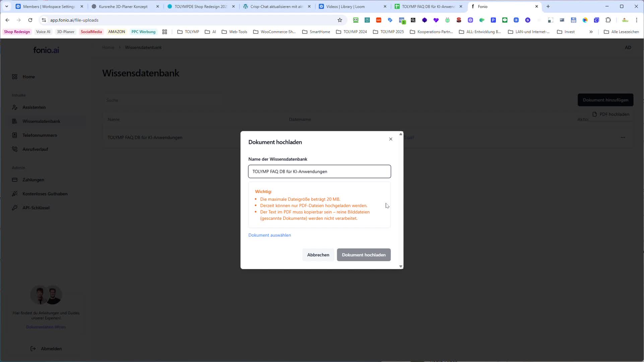
Task: Open the TOLYMP 2025 bookmark folder
Action: (388, 32)
